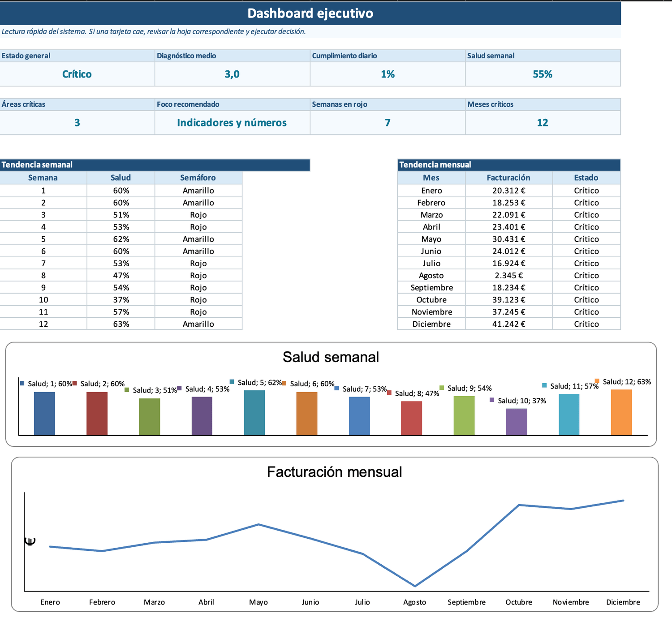Click the "Agosto" axis label in Facturación chart
This screenshot has height=631, width=672.
pos(414,602)
